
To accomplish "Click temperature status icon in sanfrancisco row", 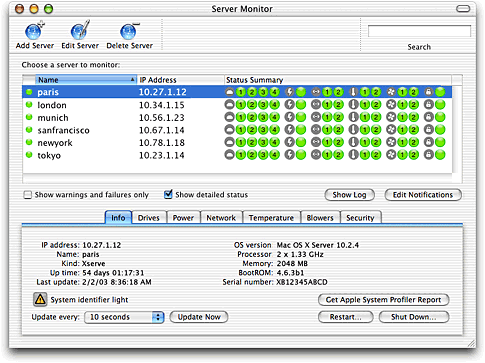I will [x=354, y=130].
